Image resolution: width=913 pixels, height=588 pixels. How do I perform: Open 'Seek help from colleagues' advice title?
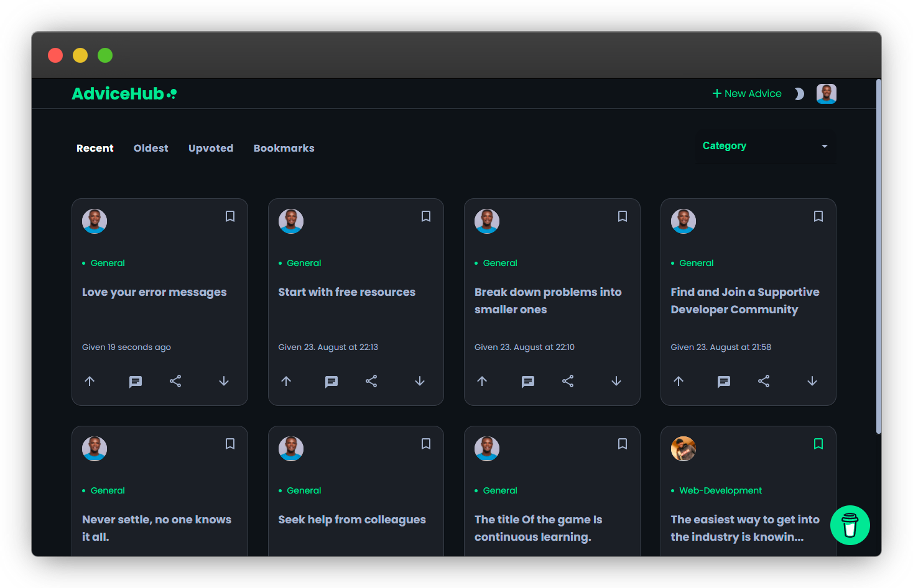click(352, 520)
